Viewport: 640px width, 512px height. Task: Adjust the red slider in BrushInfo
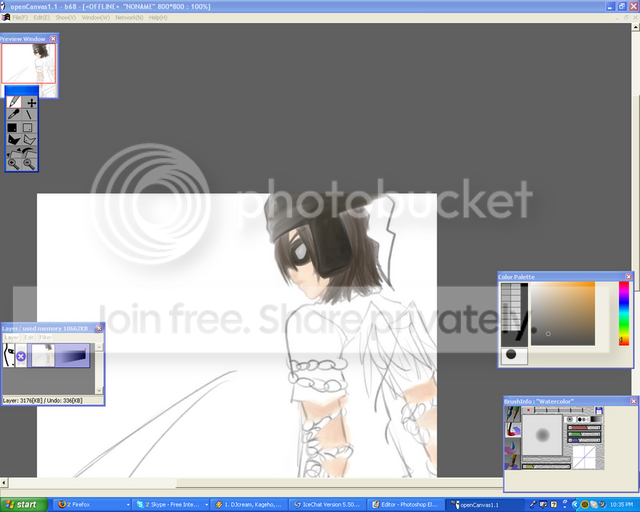click(x=584, y=427)
